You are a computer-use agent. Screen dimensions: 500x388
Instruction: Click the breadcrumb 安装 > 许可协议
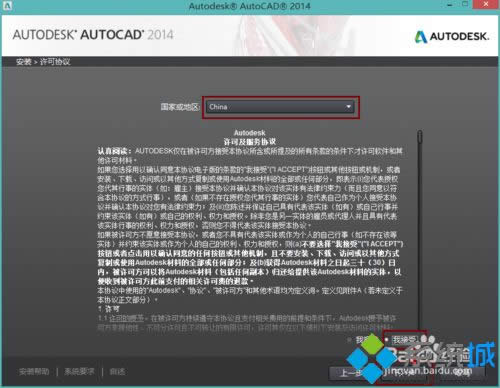click(43, 62)
